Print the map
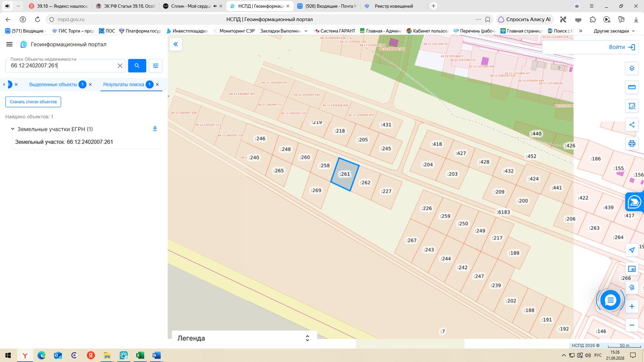This screenshot has width=644, height=362. click(x=632, y=143)
